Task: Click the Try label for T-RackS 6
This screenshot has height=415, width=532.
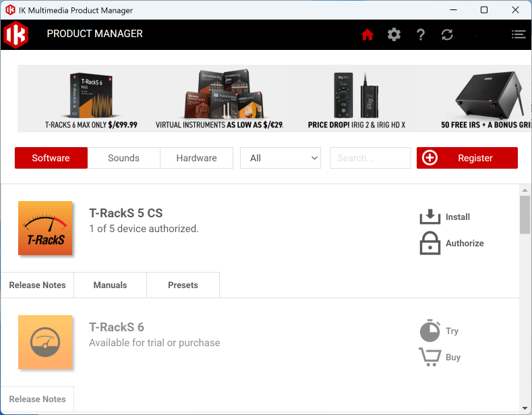Action: (452, 331)
